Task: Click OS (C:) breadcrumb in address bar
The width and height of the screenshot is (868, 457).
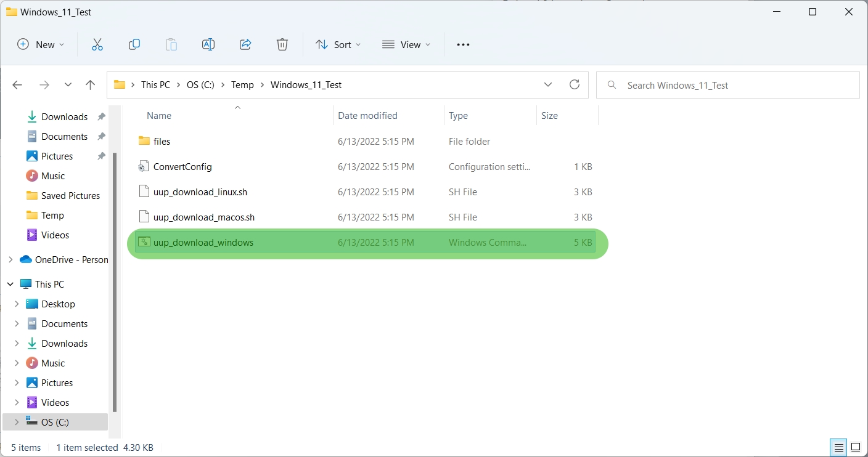Action: (200, 84)
